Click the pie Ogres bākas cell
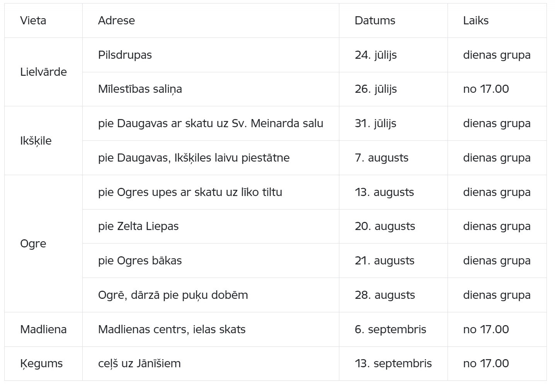Image resolution: width=555 pixels, height=392 pixels. click(x=211, y=261)
